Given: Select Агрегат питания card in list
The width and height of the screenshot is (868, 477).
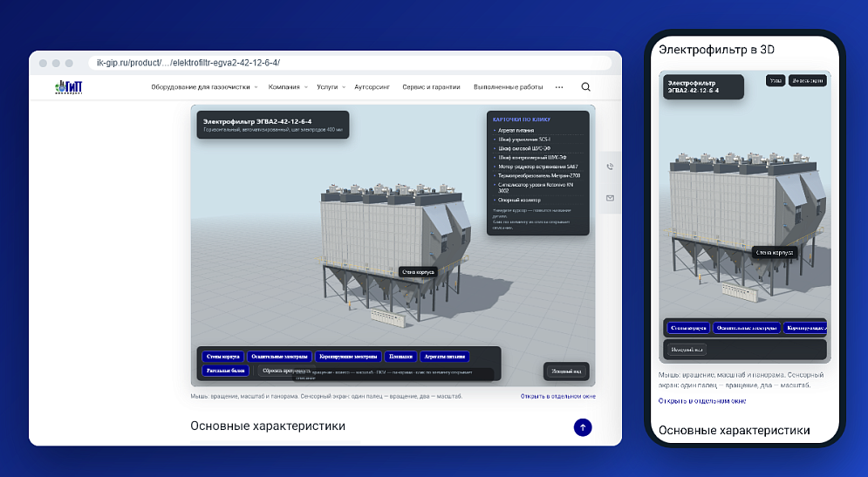Looking at the screenshot, I should click(x=516, y=131).
